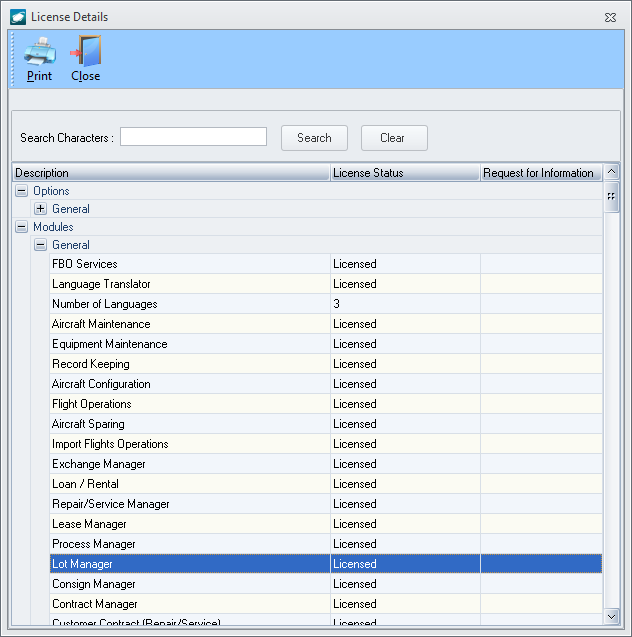Click the Close door icon

point(86,51)
